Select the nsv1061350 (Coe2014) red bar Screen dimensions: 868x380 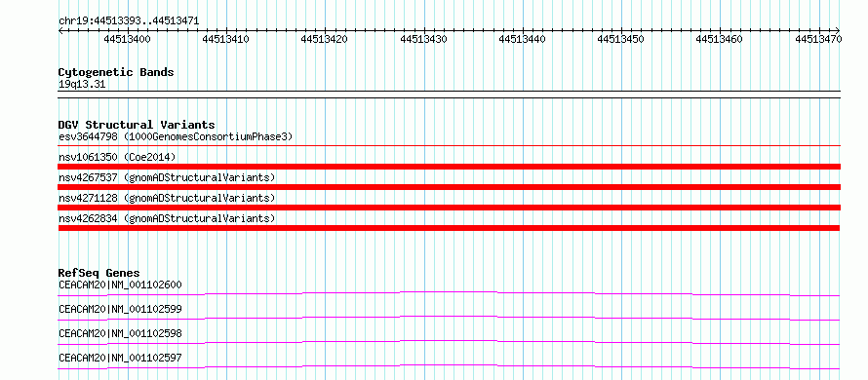(450, 167)
